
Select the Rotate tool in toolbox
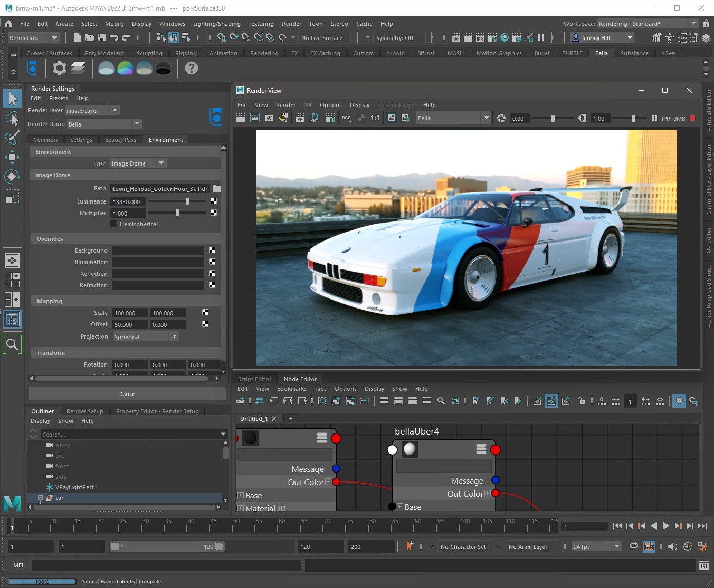(x=12, y=176)
